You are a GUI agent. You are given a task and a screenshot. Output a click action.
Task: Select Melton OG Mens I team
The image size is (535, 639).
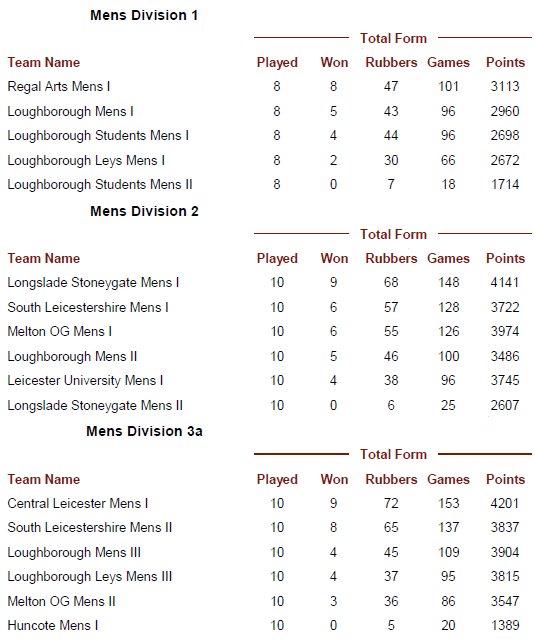tap(59, 331)
